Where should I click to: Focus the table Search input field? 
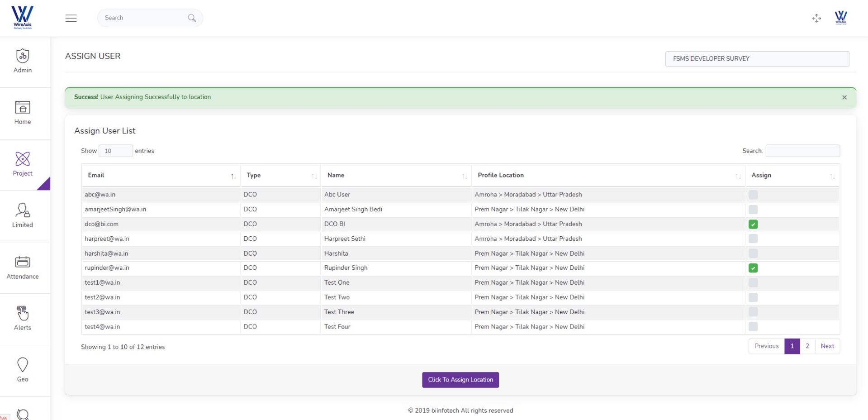point(802,151)
